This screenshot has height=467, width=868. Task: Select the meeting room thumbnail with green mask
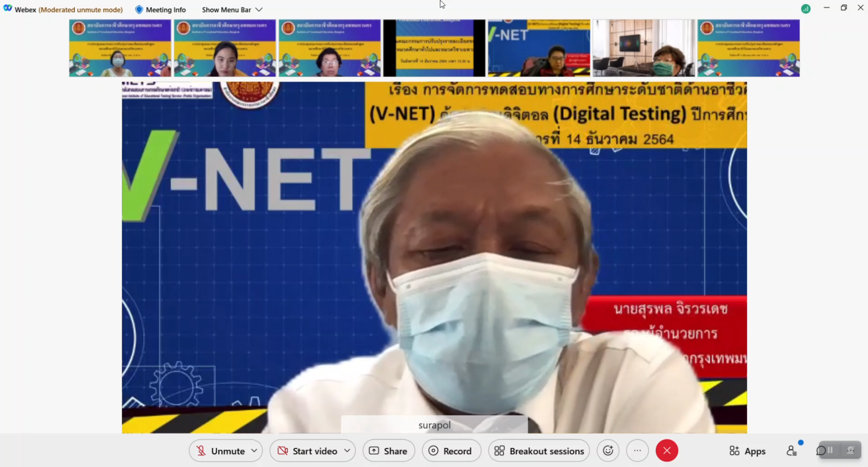pyautogui.click(x=644, y=48)
